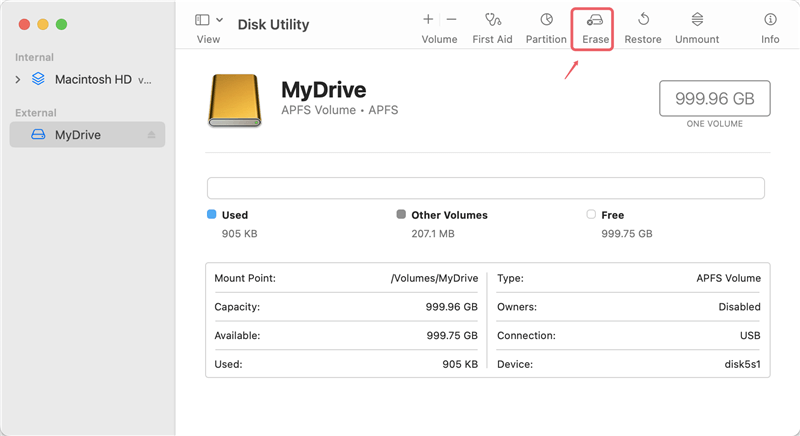The image size is (800, 436).
Task: Click the 'APFS Volume • APFS' subtitle
Action: click(x=339, y=110)
